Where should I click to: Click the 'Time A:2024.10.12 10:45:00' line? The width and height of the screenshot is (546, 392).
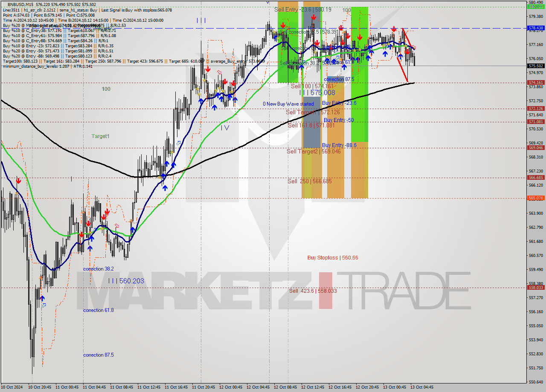tap(83, 20)
